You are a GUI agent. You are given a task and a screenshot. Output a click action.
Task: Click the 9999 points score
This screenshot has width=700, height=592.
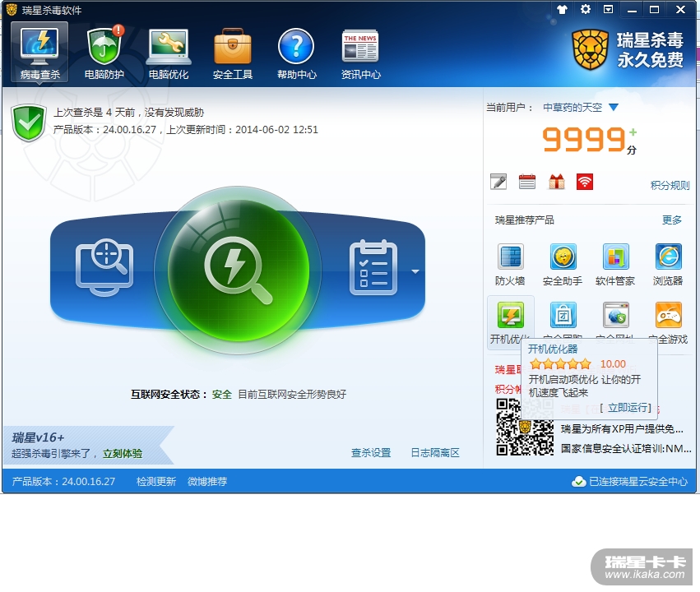584,140
